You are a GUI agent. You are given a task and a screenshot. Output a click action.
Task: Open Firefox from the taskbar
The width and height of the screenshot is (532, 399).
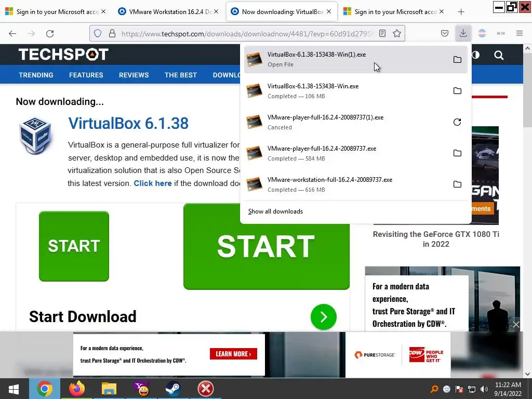coord(77,389)
